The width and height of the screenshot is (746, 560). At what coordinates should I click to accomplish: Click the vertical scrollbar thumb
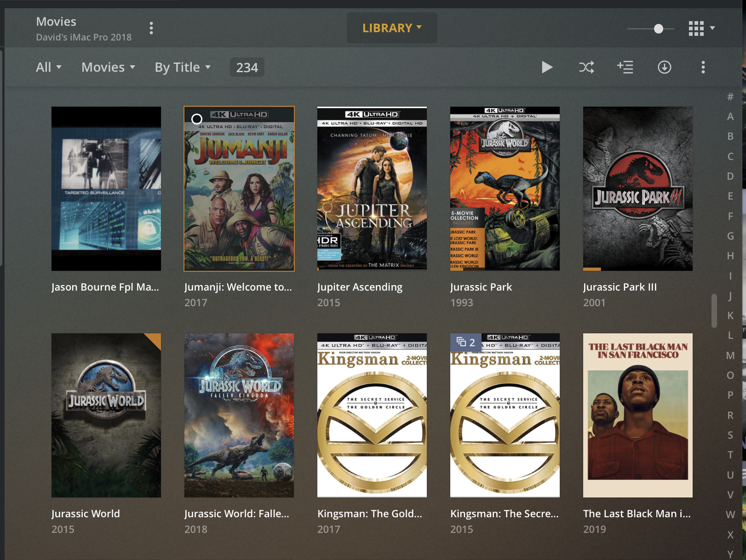[x=714, y=311]
